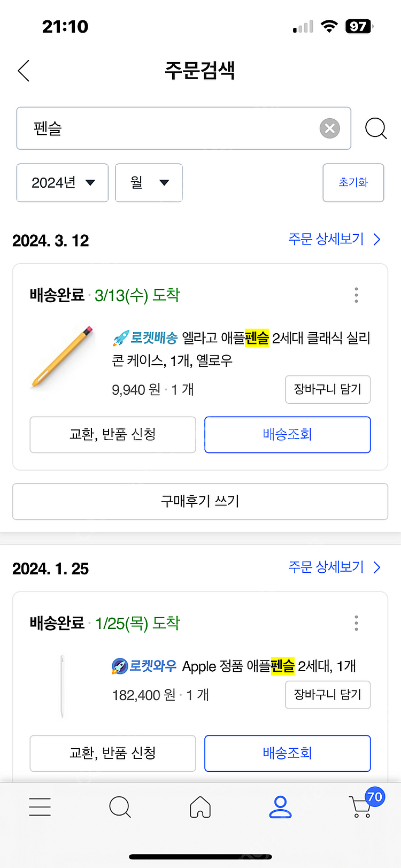Tap the search icon in bottom navigation
The height and width of the screenshot is (868, 401).
tap(120, 806)
